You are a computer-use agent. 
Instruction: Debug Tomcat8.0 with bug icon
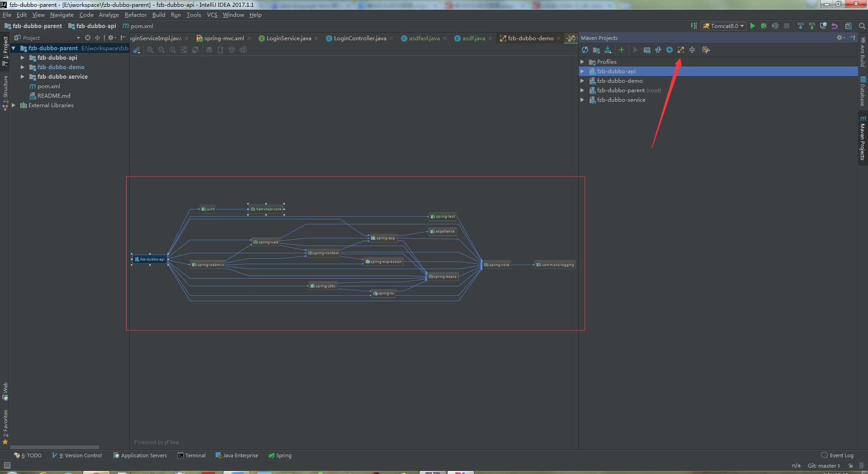(764, 26)
